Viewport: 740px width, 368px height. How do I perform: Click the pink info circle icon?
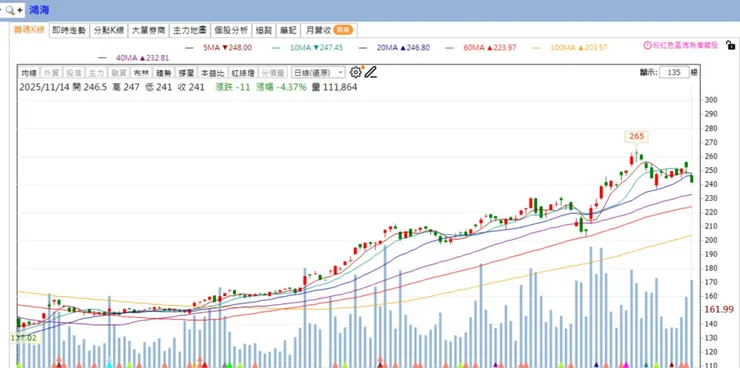point(648,46)
